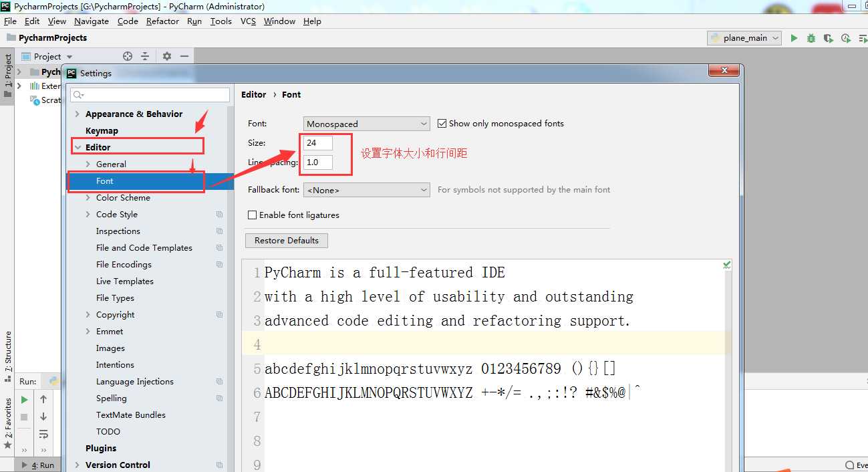This screenshot has height=472, width=868.
Task: Click the File Encodings project-level copy icon
Action: [219, 265]
